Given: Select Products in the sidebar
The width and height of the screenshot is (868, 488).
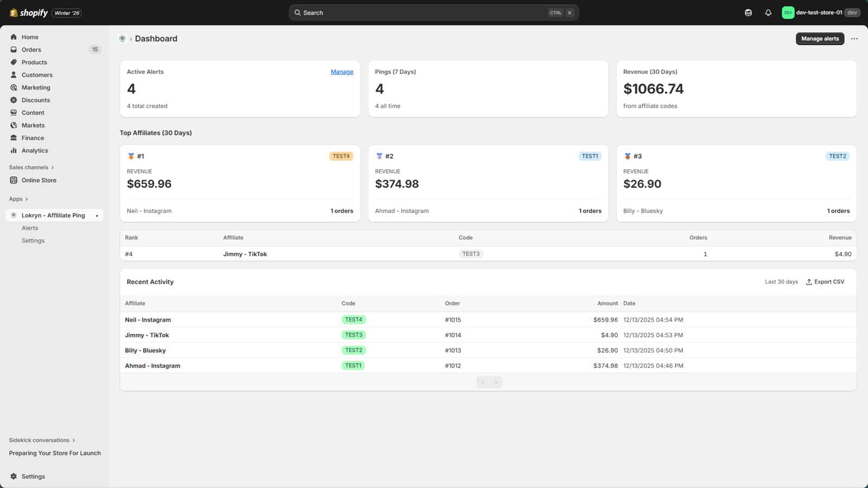Looking at the screenshot, I should (34, 62).
